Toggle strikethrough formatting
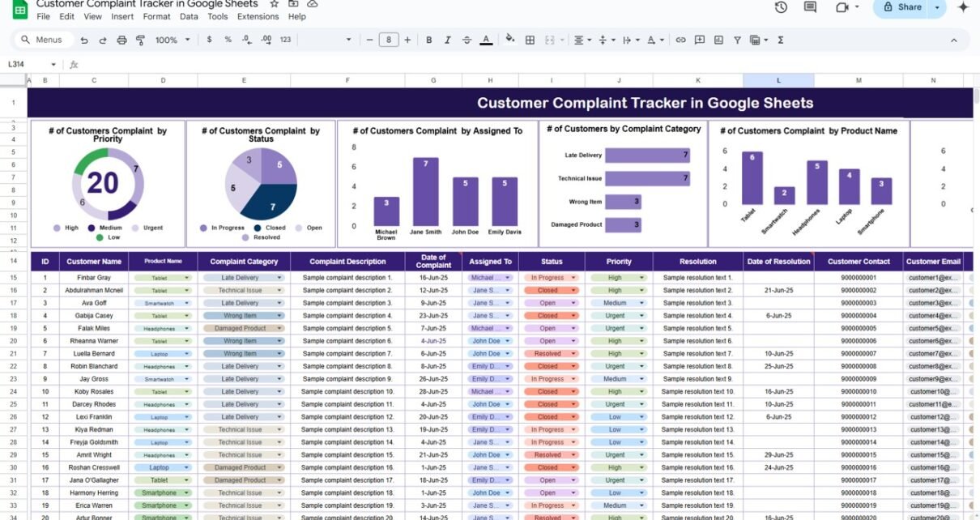Viewport: 980px width, 520px height. tap(466, 40)
